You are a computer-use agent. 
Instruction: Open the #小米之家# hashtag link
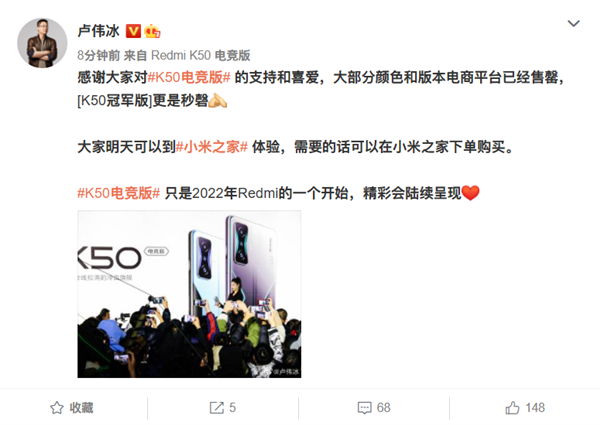pyautogui.click(x=212, y=147)
